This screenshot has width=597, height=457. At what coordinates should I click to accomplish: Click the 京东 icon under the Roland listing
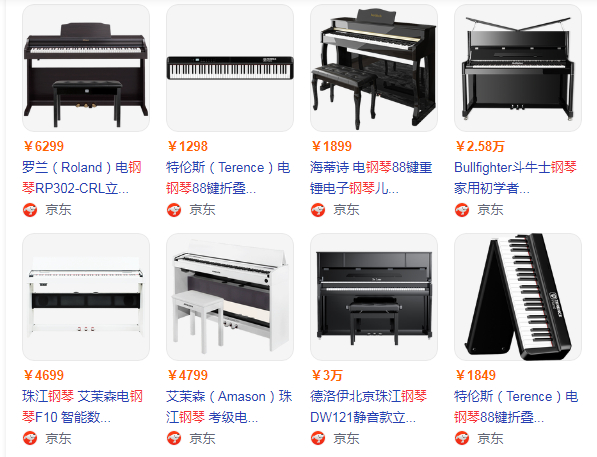coord(30,210)
